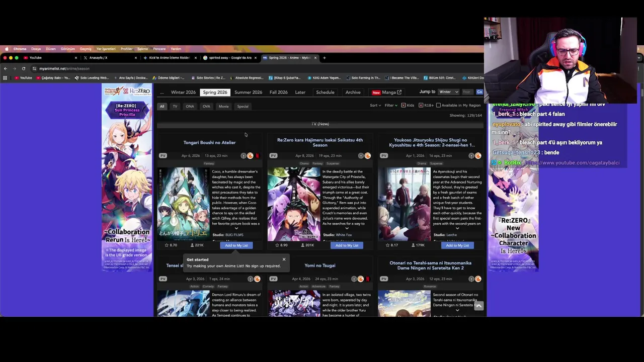Click the Crunchyroll icon on Youkoso Jitsuryoku card

point(478,156)
